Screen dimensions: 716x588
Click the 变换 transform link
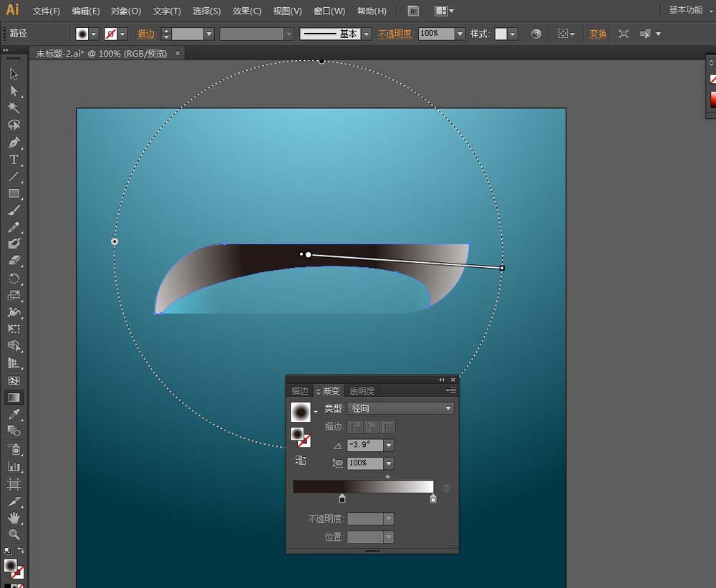click(x=598, y=34)
